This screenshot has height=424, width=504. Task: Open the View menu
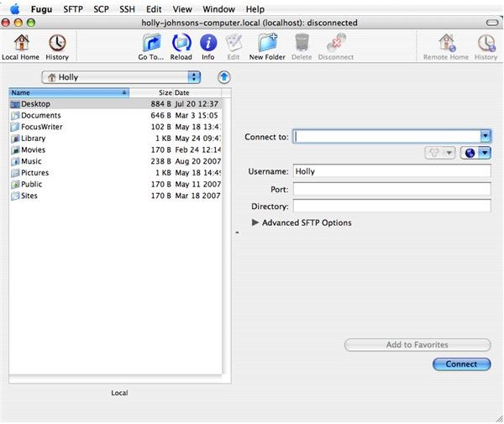coord(182,9)
